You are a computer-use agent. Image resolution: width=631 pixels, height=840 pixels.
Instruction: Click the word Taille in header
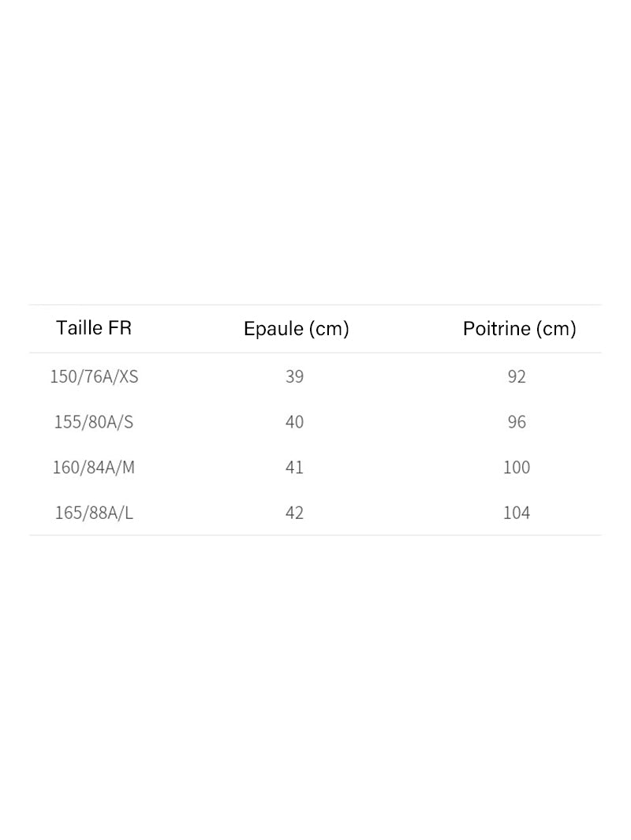pyautogui.click(x=80, y=328)
